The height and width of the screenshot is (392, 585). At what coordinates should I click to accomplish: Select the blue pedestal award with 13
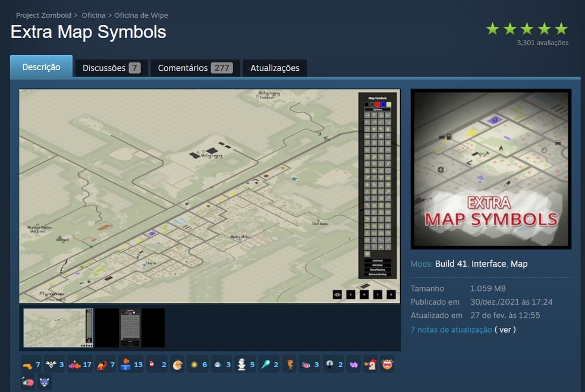point(131,365)
